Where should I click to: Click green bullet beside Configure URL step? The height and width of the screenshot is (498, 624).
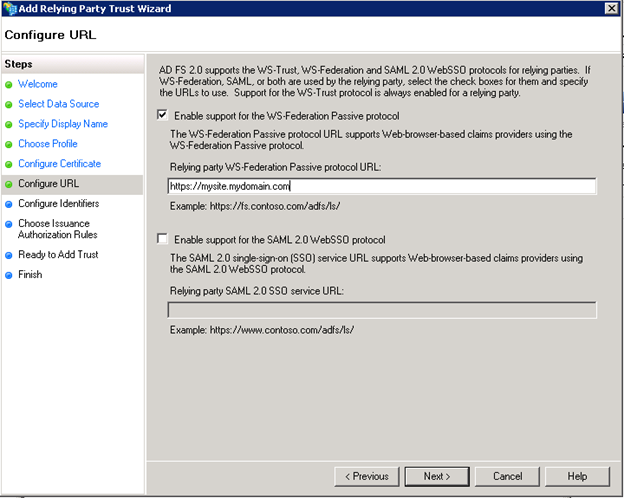[x=9, y=184]
